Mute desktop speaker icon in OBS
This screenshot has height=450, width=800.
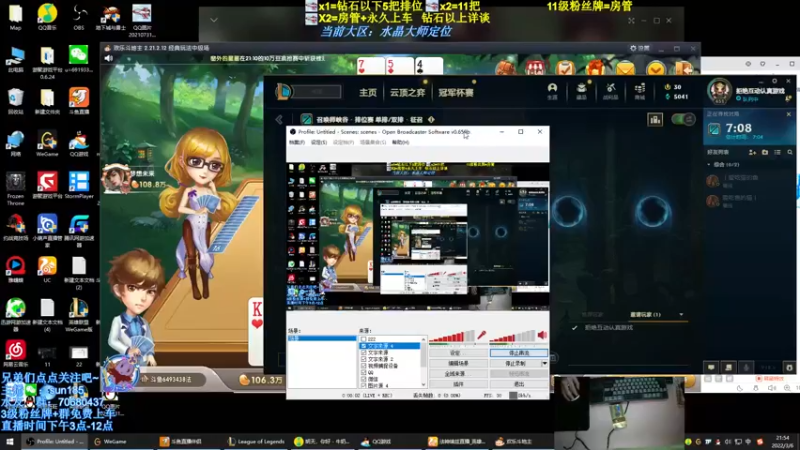click(542, 335)
